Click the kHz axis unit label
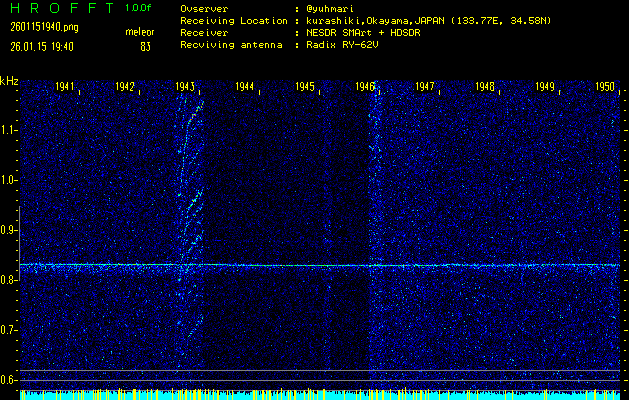 point(9,81)
